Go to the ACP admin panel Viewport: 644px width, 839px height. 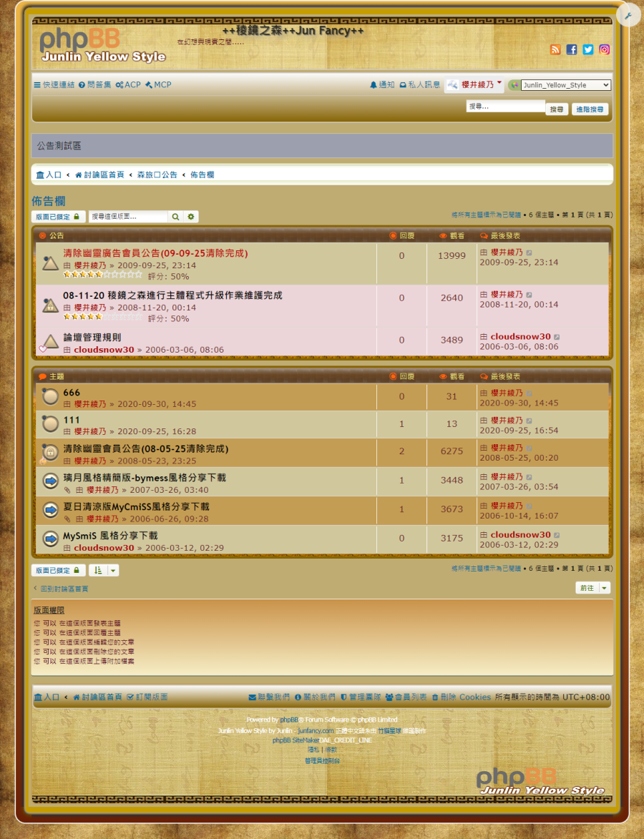tap(129, 85)
